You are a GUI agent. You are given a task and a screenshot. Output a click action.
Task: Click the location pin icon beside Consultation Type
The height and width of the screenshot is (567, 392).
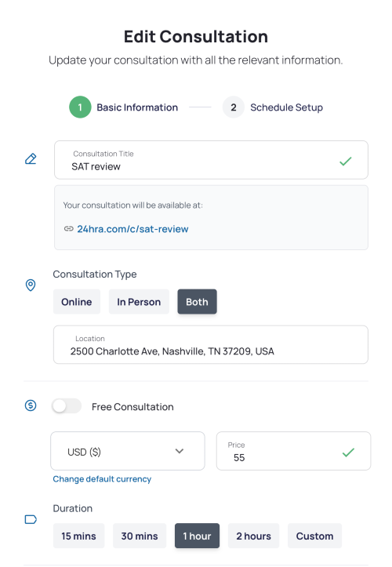pos(31,285)
